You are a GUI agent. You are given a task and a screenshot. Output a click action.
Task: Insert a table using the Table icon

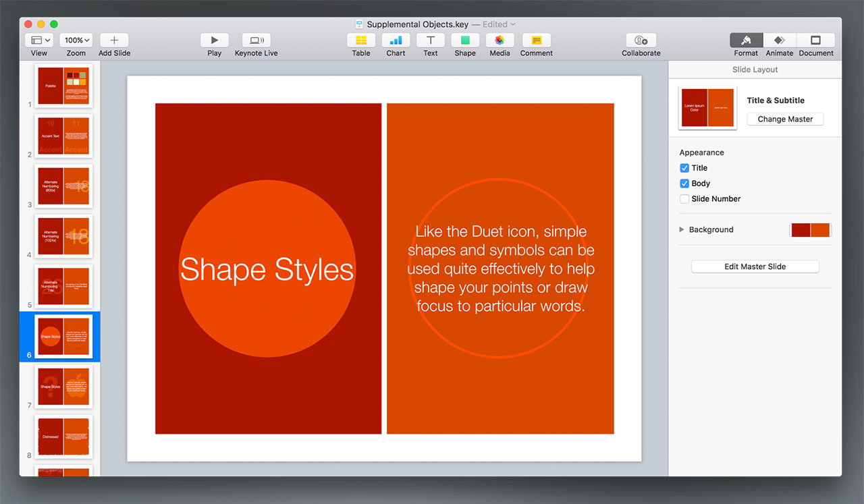tap(361, 40)
